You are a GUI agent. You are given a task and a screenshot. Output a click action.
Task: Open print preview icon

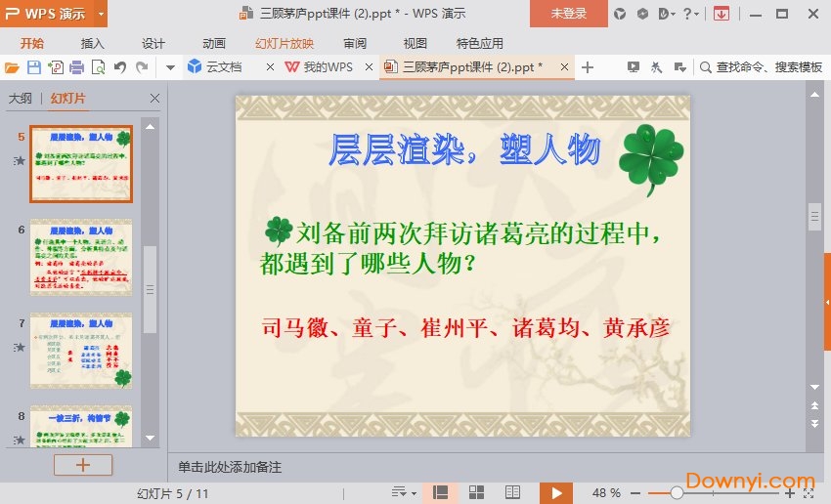tap(99, 67)
